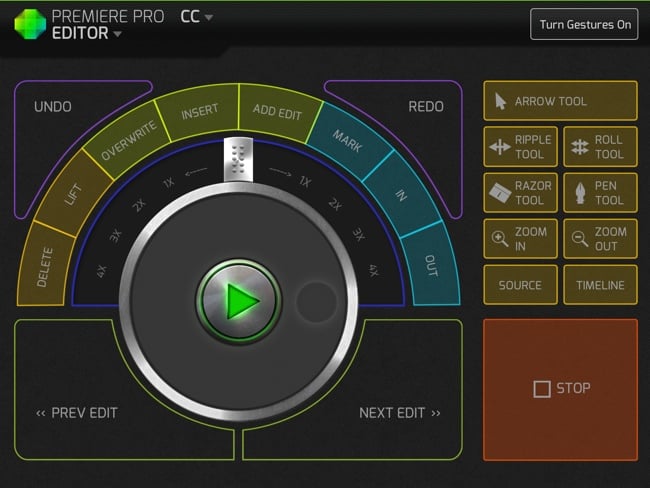
Task: Tap the Redo area
Action: pos(426,107)
